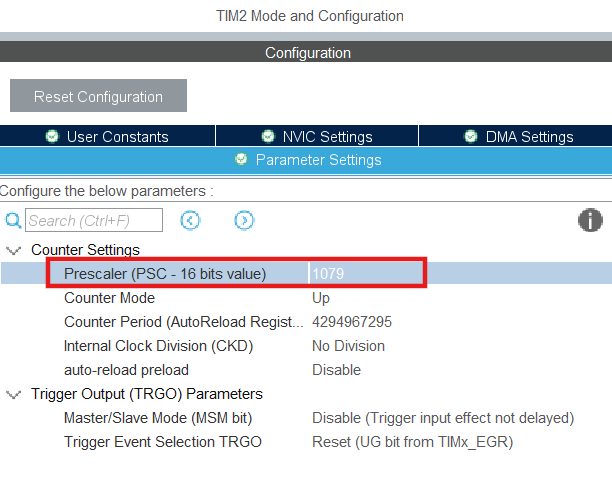Viewport: 612px width, 493px height.
Task: Open the parameter info icon
Action: point(590,221)
